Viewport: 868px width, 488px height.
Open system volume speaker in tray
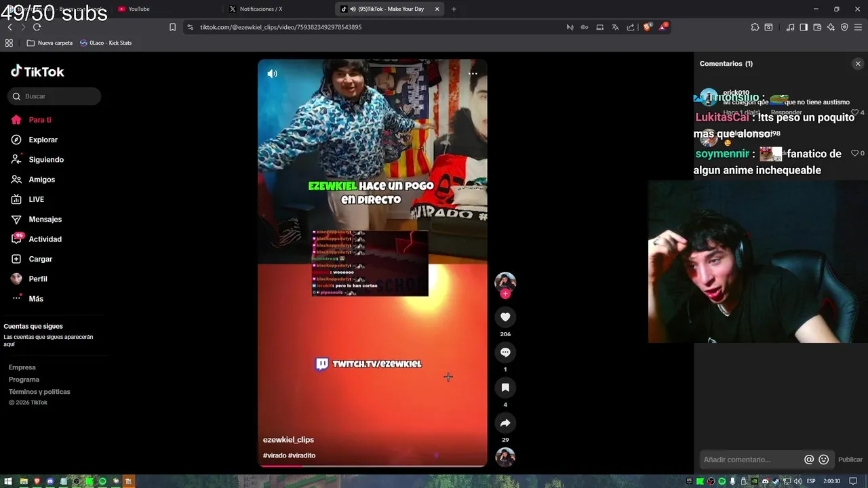click(799, 481)
